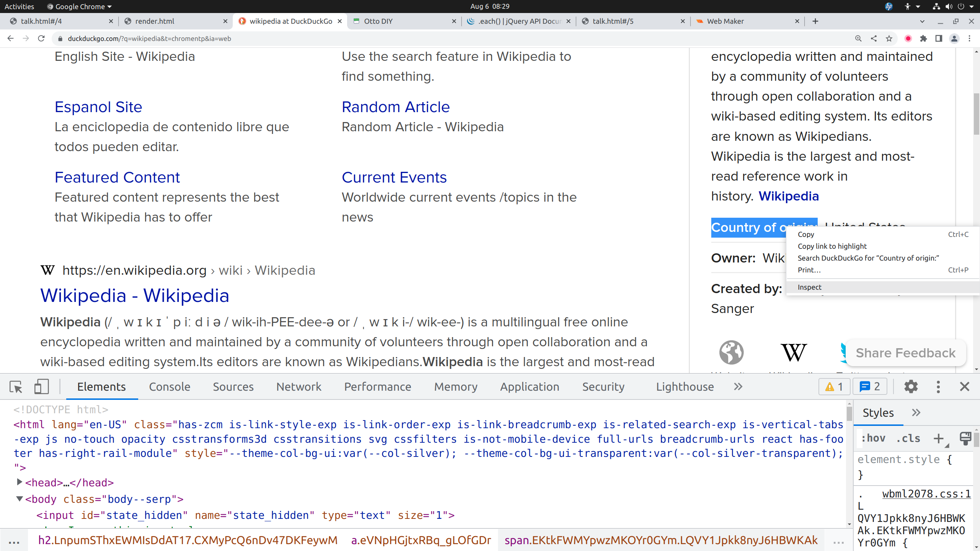The width and height of the screenshot is (980, 551).
Task: Open DevTools three-dot customize menu
Action: 938,387
